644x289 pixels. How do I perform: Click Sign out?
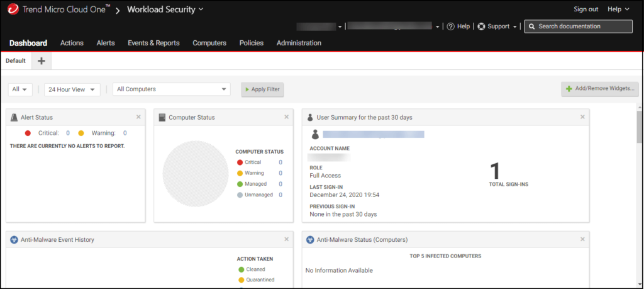[586, 9]
